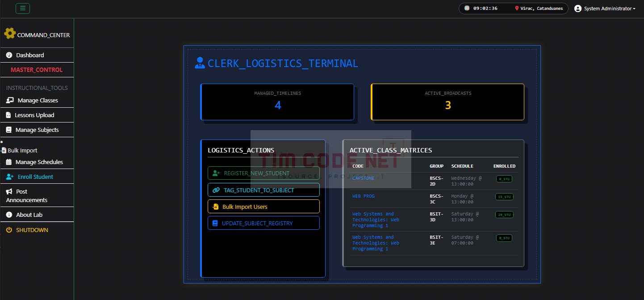Image resolution: width=644 pixels, height=300 pixels.
Task: Click the ACTIVE_BROADCASTS card showing 3
Action: (447, 102)
